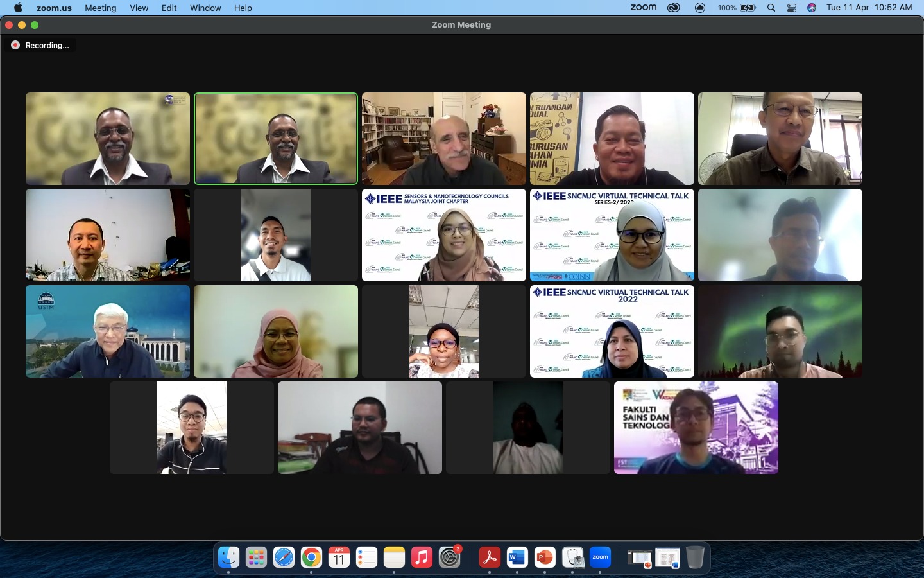Image resolution: width=924 pixels, height=578 pixels.
Task: Open PowerPoint from the dock
Action: pyautogui.click(x=545, y=557)
